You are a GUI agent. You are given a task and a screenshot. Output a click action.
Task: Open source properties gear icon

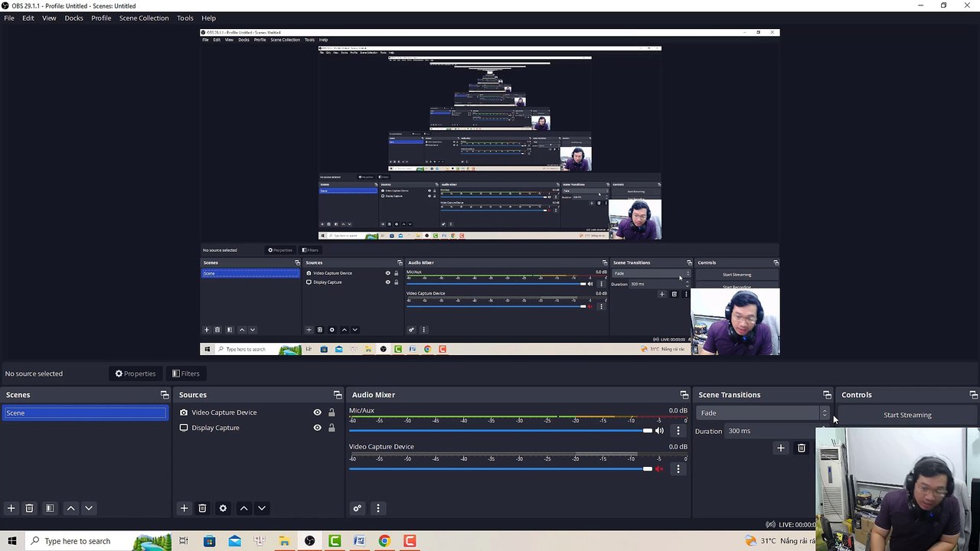tap(223, 508)
